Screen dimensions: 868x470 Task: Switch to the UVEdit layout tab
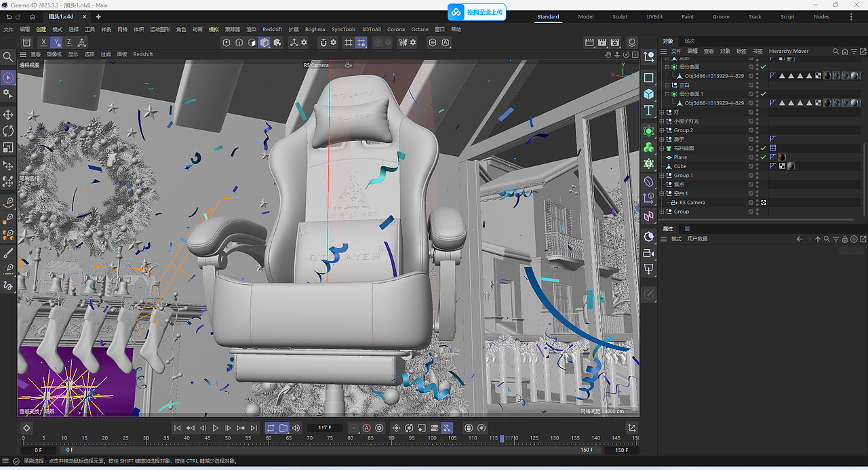click(654, 16)
